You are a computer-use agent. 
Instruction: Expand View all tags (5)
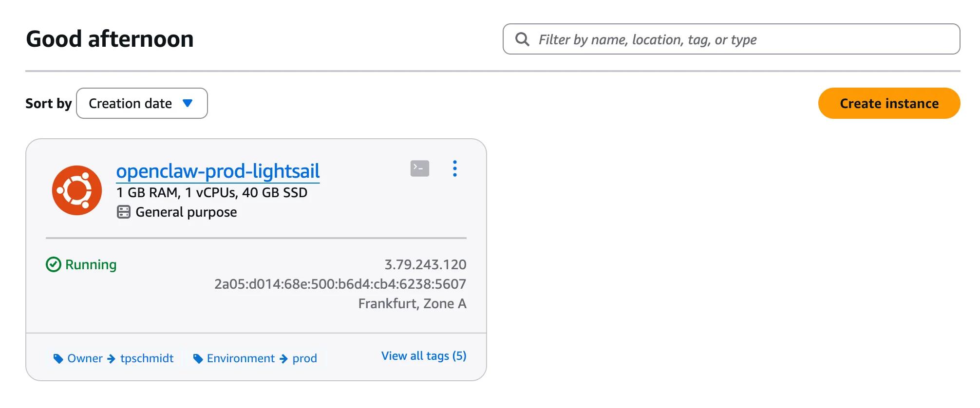[423, 356]
